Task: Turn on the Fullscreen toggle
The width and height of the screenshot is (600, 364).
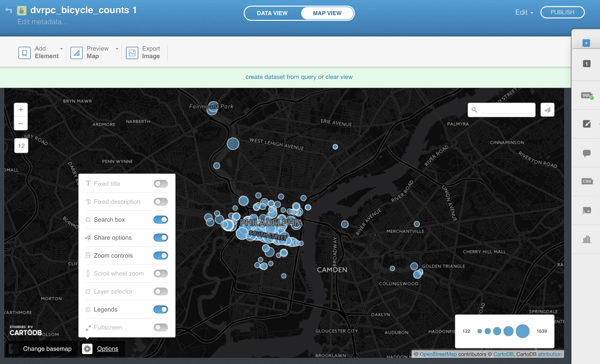Action: (x=161, y=327)
